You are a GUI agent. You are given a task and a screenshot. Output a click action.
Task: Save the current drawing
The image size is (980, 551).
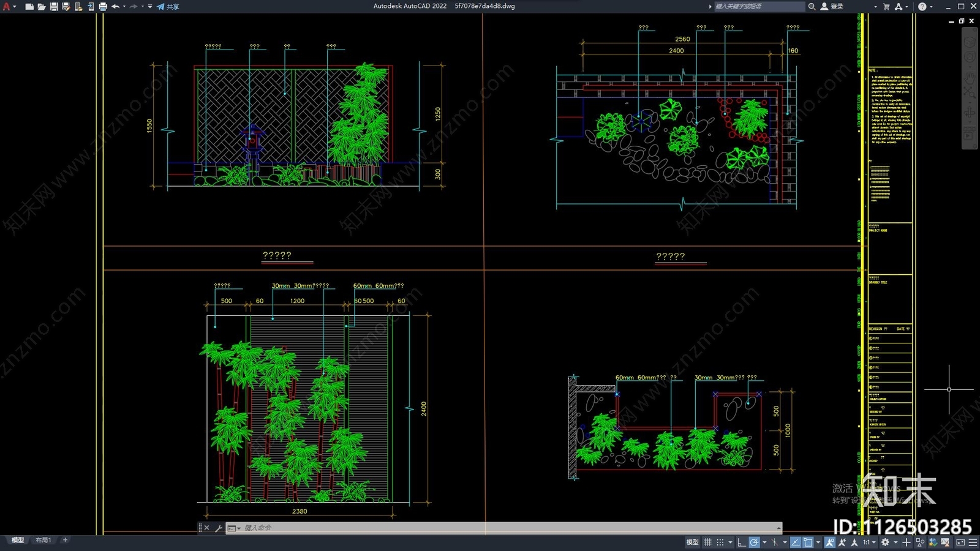tap(54, 6)
